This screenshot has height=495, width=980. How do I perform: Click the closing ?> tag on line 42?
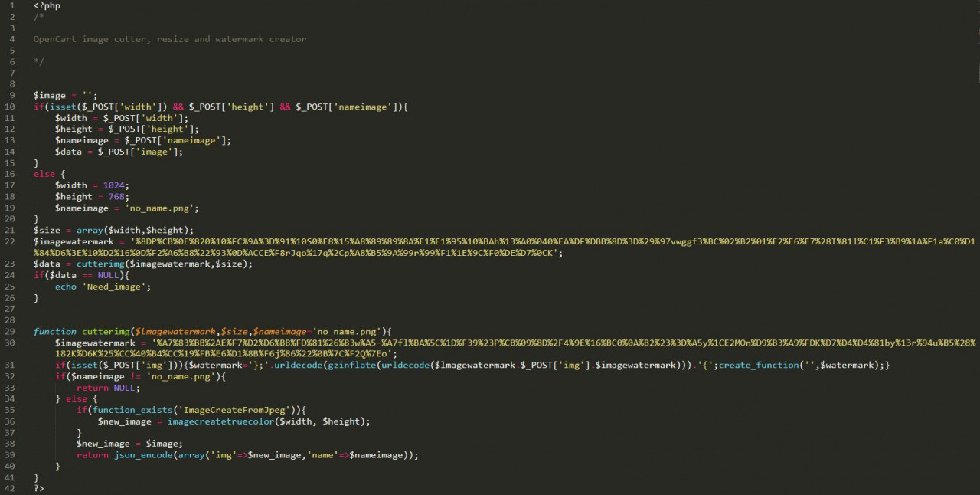tap(38, 488)
